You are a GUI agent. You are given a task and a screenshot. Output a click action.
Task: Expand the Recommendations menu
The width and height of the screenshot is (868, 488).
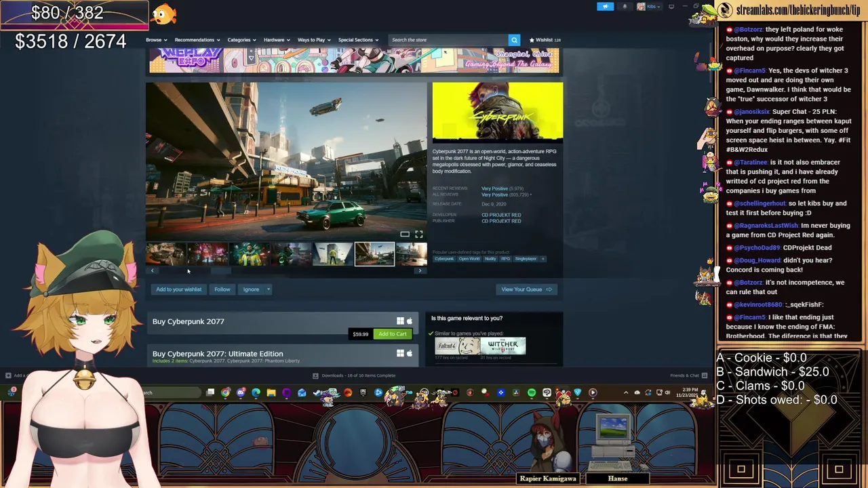coord(197,40)
